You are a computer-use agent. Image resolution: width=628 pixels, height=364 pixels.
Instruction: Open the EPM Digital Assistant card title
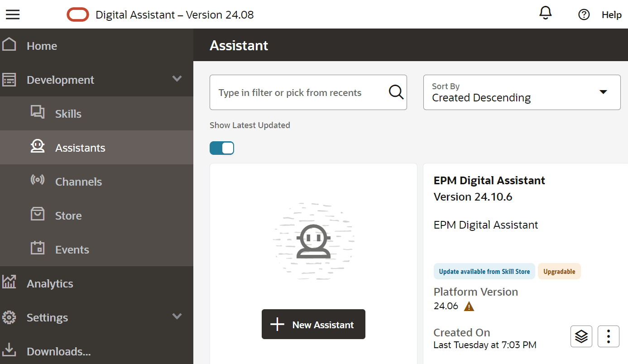pyautogui.click(x=489, y=181)
